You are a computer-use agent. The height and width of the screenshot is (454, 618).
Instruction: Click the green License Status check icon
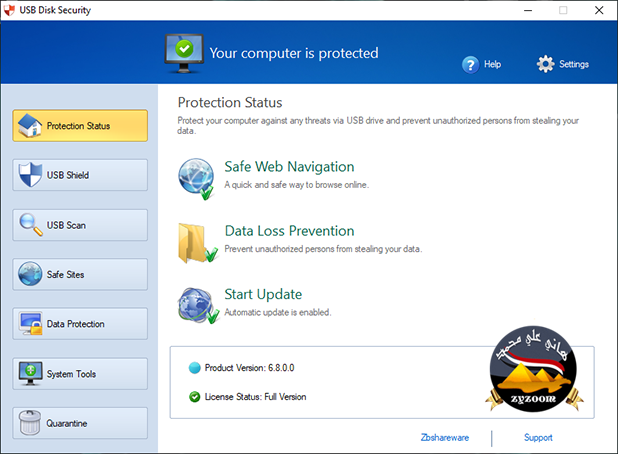click(x=195, y=397)
